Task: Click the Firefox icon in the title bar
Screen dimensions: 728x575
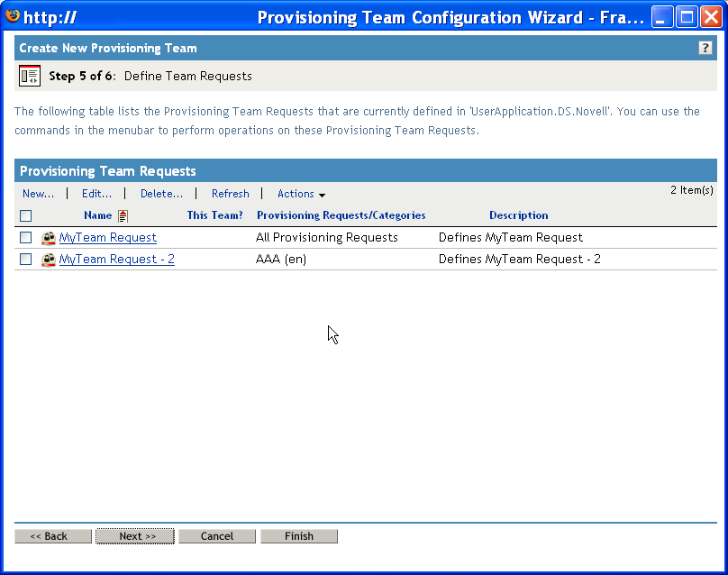Action: pos(13,16)
